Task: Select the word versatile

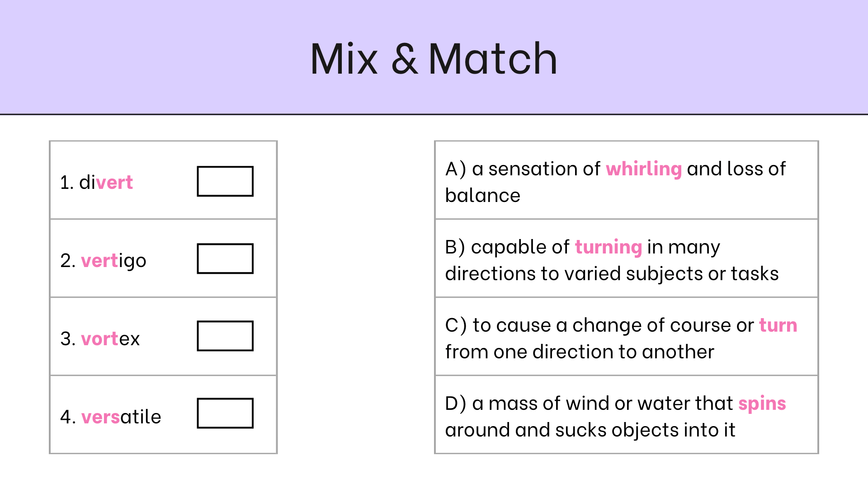Action: (121, 417)
